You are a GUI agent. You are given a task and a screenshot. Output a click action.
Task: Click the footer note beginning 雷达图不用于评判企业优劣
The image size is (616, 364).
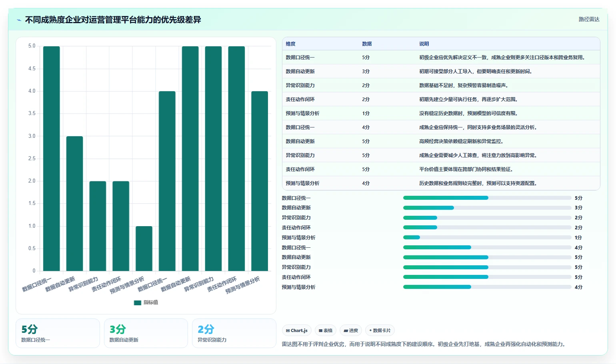pyautogui.click(x=424, y=344)
